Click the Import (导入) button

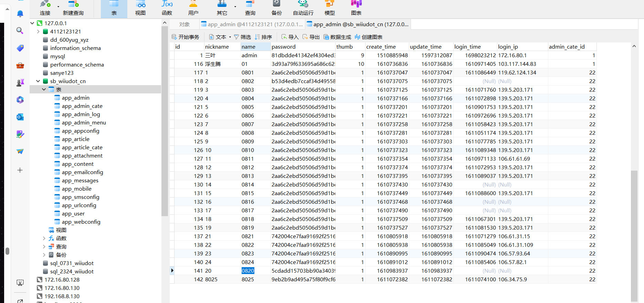pyautogui.click(x=290, y=37)
